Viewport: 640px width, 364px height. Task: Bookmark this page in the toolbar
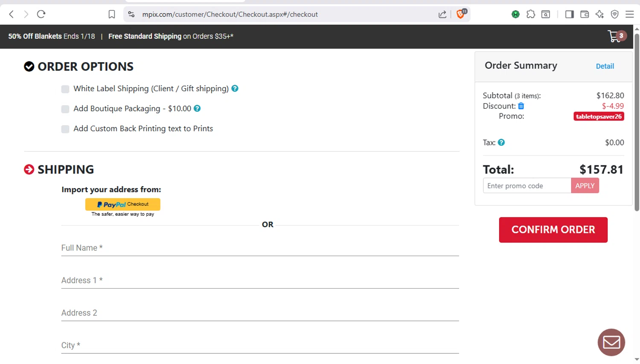112,14
